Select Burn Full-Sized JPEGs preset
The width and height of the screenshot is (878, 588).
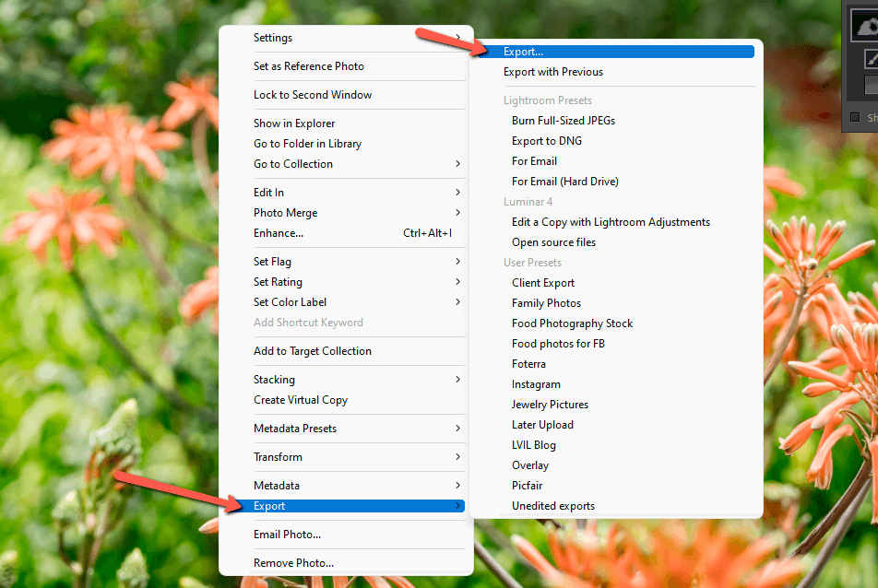coord(616,121)
